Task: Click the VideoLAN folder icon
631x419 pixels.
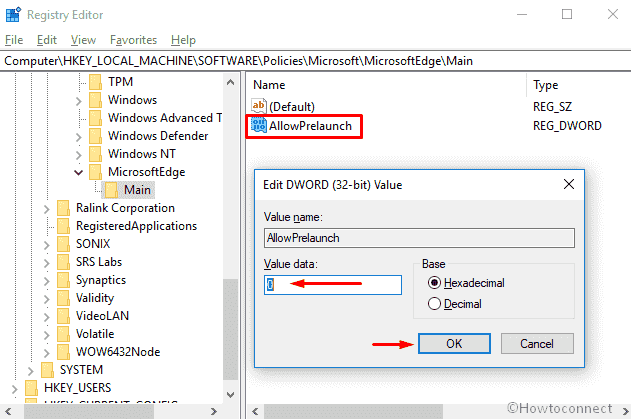Action: pyautogui.click(x=63, y=316)
